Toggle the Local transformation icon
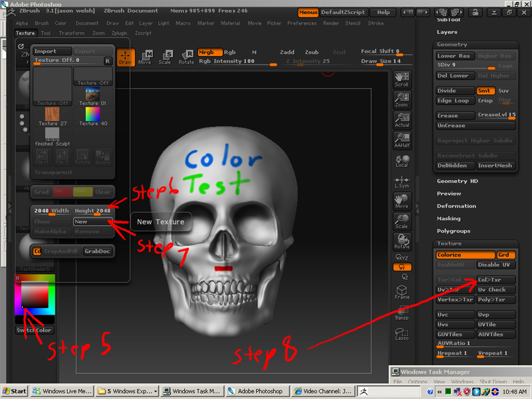The width and height of the screenshot is (532, 399). [402, 161]
